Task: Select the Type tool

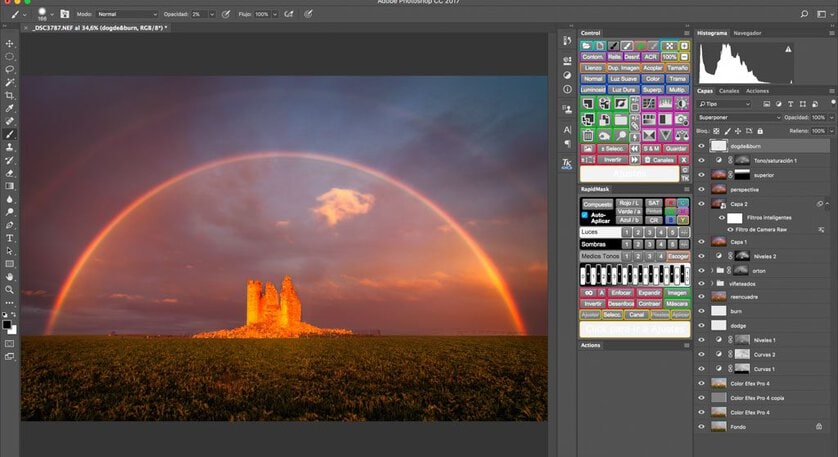Action: (x=10, y=238)
